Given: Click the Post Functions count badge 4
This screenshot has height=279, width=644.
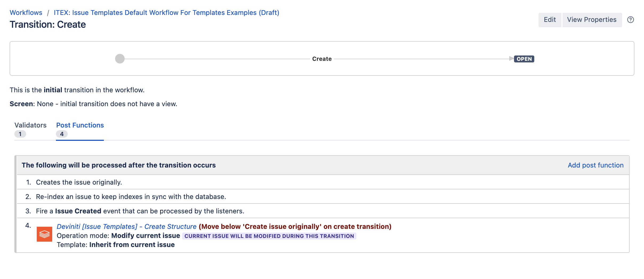Looking at the screenshot, I should 62,134.
